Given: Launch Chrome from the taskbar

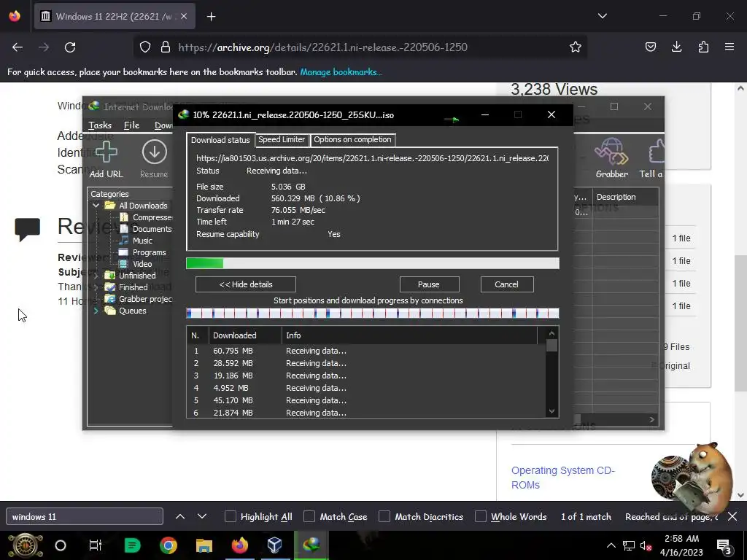Looking at the screenshot, I should point(169,545).
